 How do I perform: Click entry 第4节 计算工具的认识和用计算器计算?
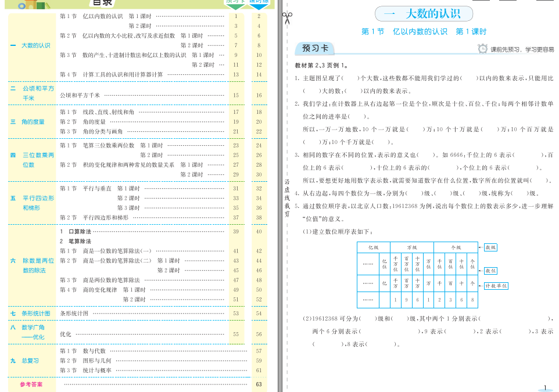click(111, 74)
